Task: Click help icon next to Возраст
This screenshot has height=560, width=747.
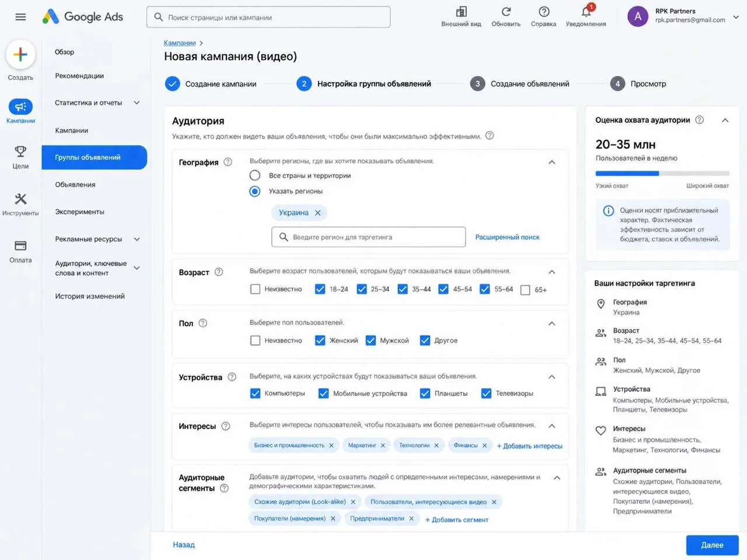Action: pos(219,272)
